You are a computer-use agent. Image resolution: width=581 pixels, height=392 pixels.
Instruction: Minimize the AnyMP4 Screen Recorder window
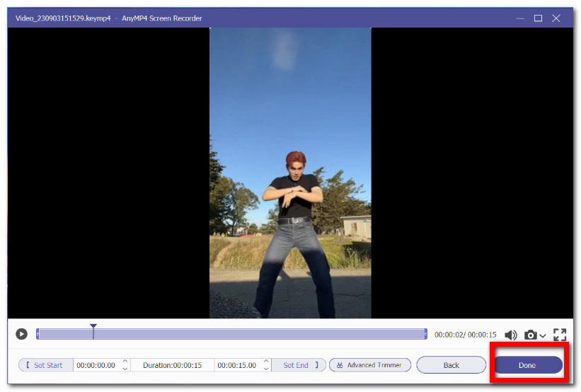point(520,18)
